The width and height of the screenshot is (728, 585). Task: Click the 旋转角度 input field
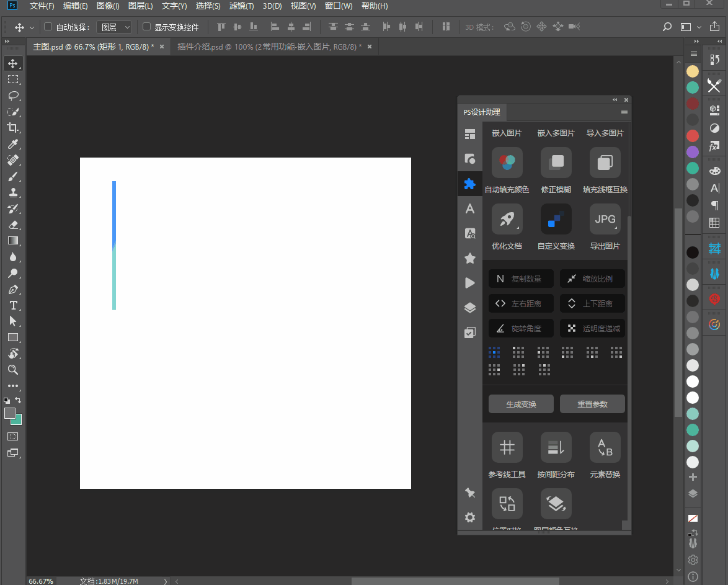(x=521, y=329)
